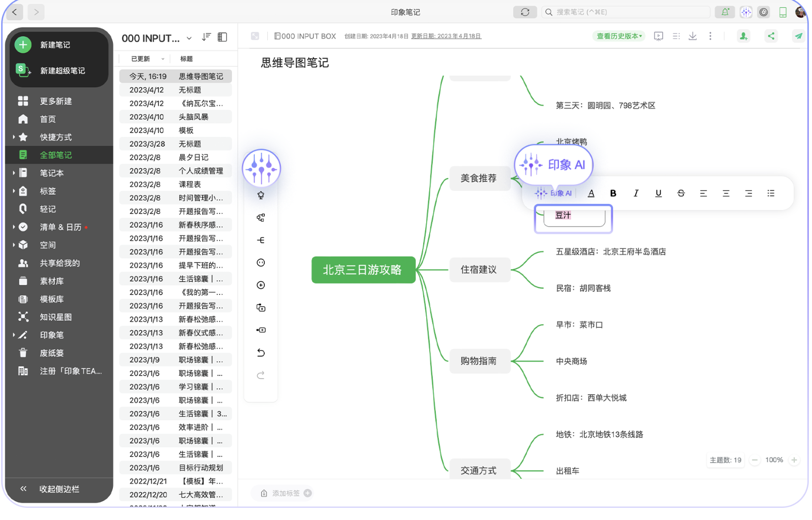The height and width of the screenshot is (520, 812).
Task: Toggle the note list layout view icon
Action: [x=222, y=37]
